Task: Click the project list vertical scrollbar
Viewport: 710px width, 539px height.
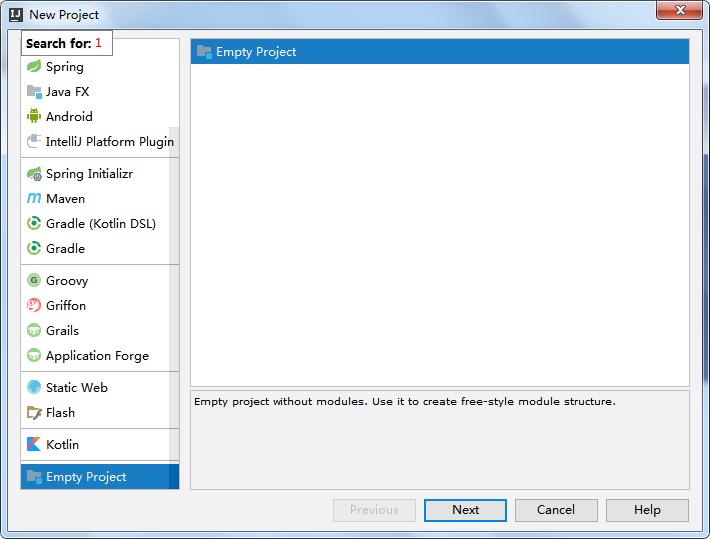Action: (x=174, y=308)
